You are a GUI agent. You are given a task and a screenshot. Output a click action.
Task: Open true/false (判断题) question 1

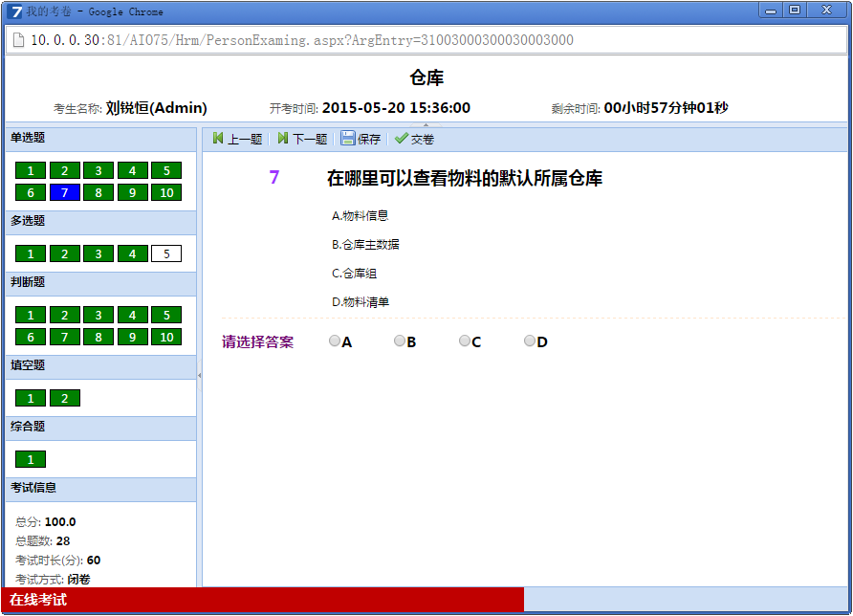pos(31,315)
